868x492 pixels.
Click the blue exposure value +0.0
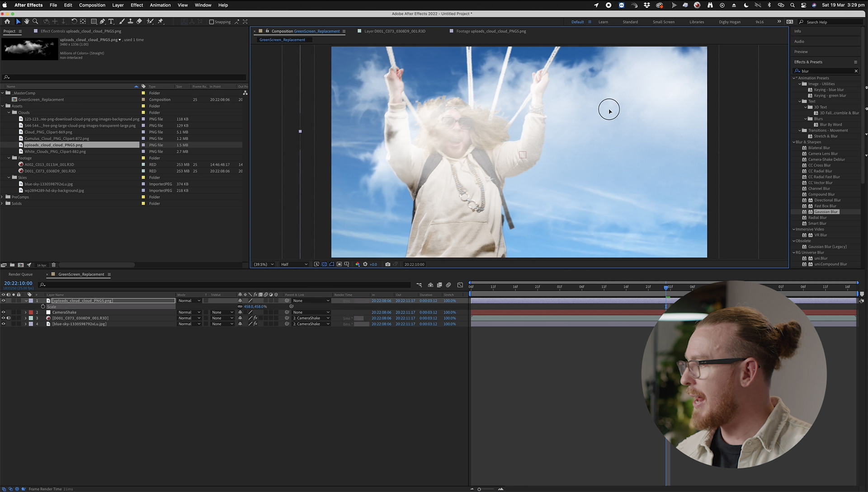coord(373,264)
